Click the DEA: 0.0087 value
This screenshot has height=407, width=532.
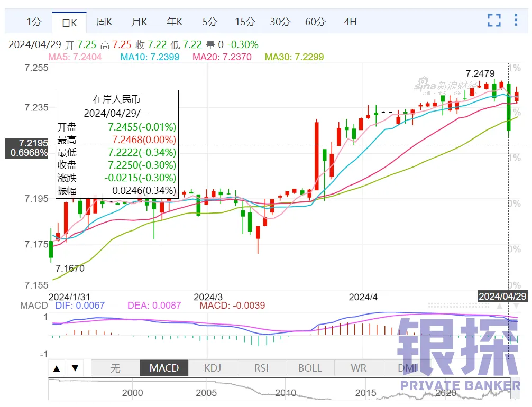tap(154, 306)
